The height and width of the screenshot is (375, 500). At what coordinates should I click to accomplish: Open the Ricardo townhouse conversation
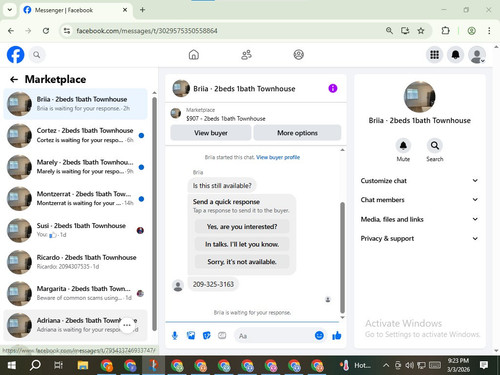click(x=75, y=262)
